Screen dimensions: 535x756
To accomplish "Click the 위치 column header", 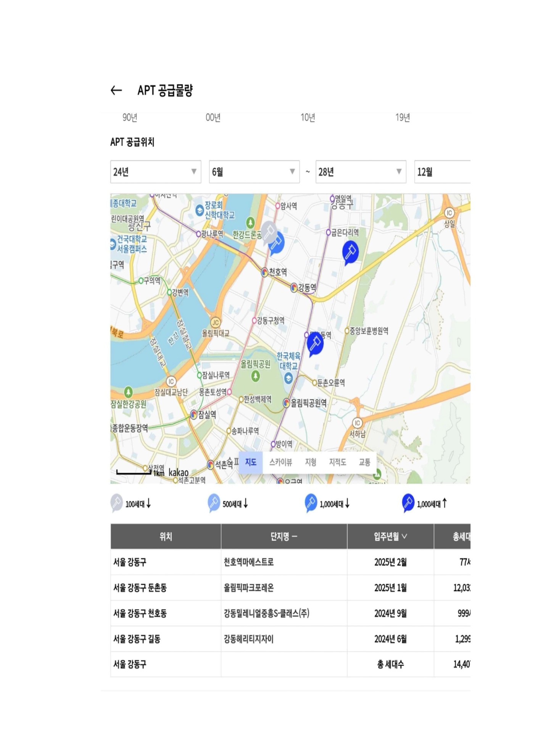I will point(166,537).
